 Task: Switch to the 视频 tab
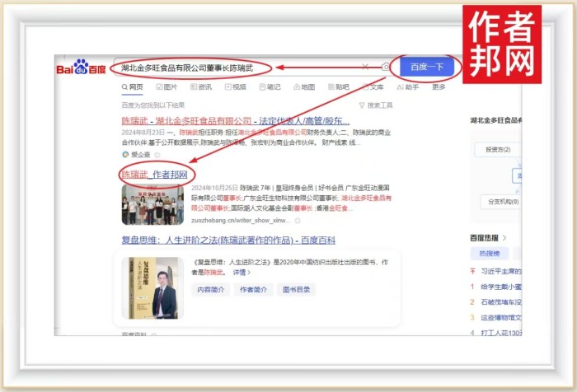click(235, 86)
